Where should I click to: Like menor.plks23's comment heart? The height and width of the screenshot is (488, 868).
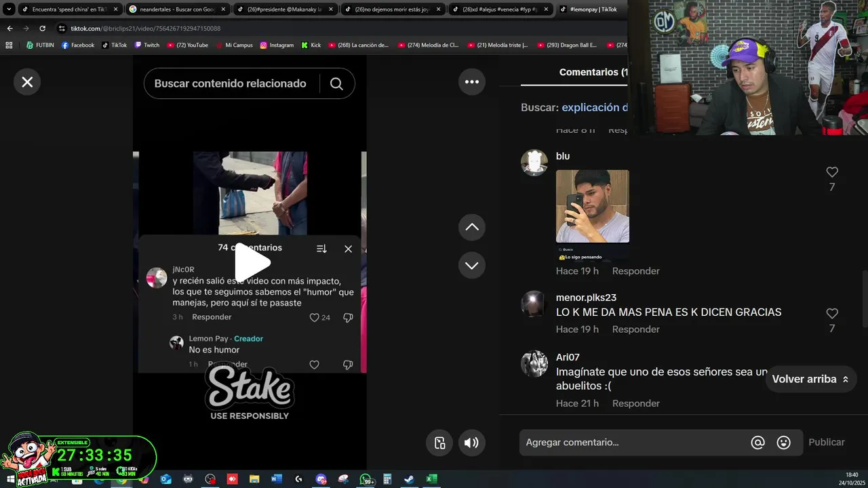[832, 314]
